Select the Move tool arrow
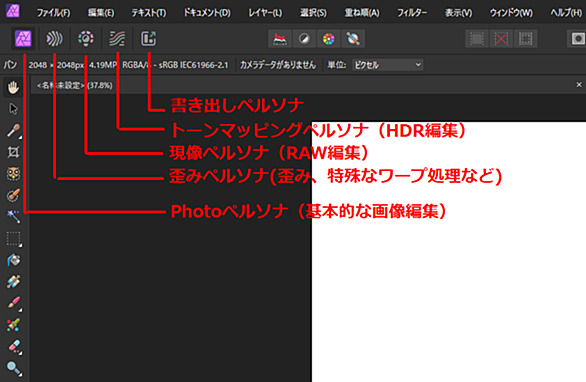This screenshot has height=382, width=586. tap(13, 109)
